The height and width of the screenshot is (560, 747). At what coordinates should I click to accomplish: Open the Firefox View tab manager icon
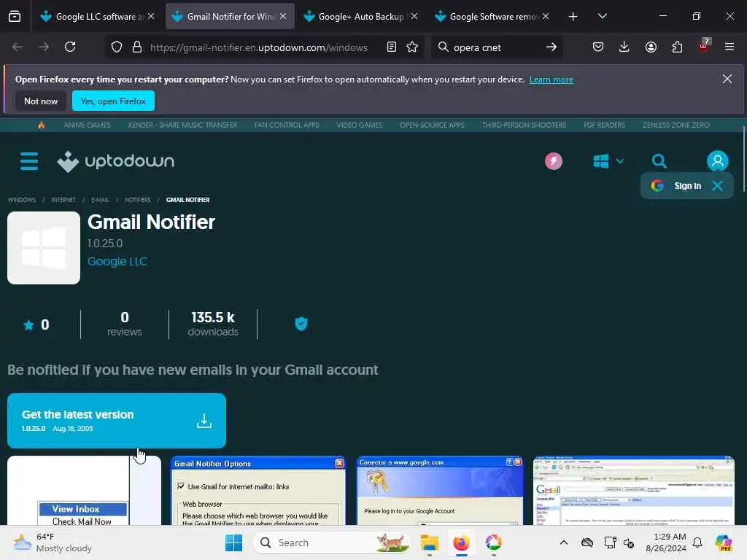coord(15,16)
